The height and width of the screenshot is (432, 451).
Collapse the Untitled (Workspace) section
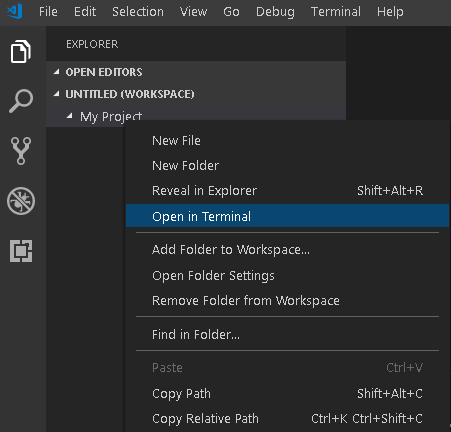[57, 94]
